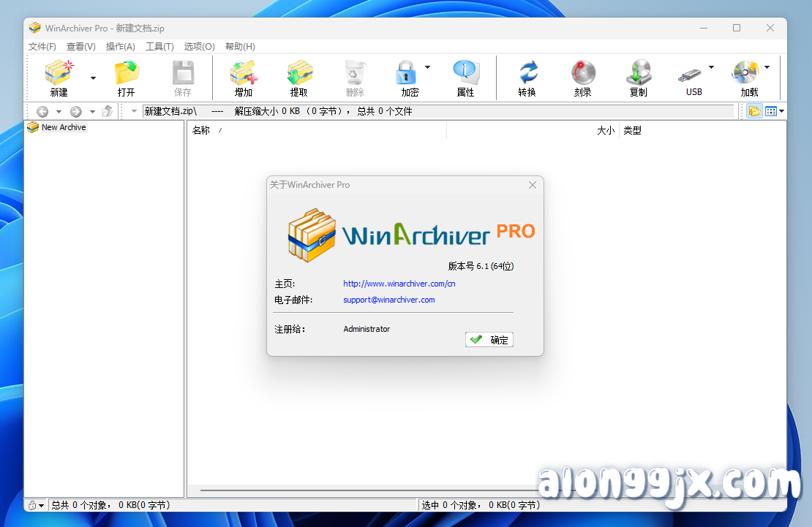Encrypt the archive using the 加密 lock icon
This screenshot has width=812, height=527.
pos(407,77)
